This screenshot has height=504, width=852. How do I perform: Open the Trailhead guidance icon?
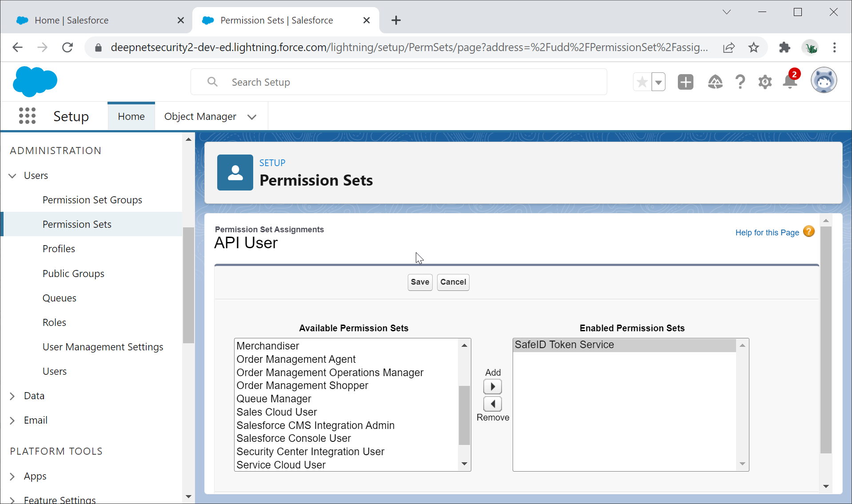(x=715, y=82)
